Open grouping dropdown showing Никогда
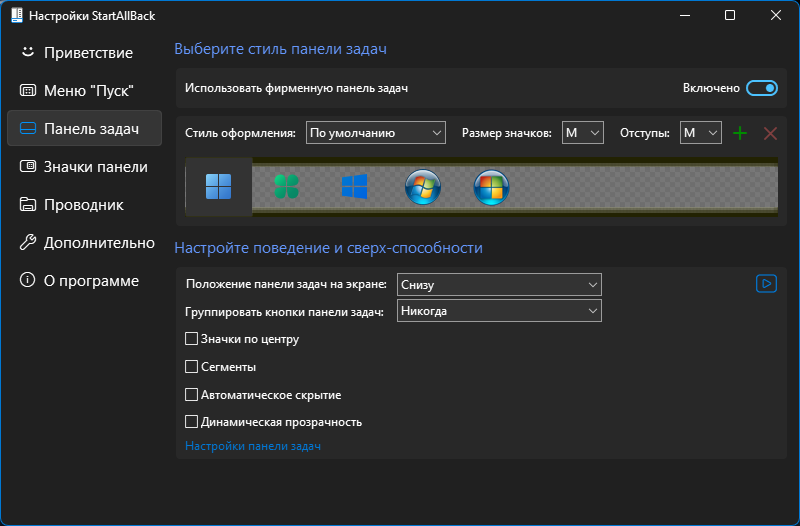 pyautogui.click(x=499, y=311)
